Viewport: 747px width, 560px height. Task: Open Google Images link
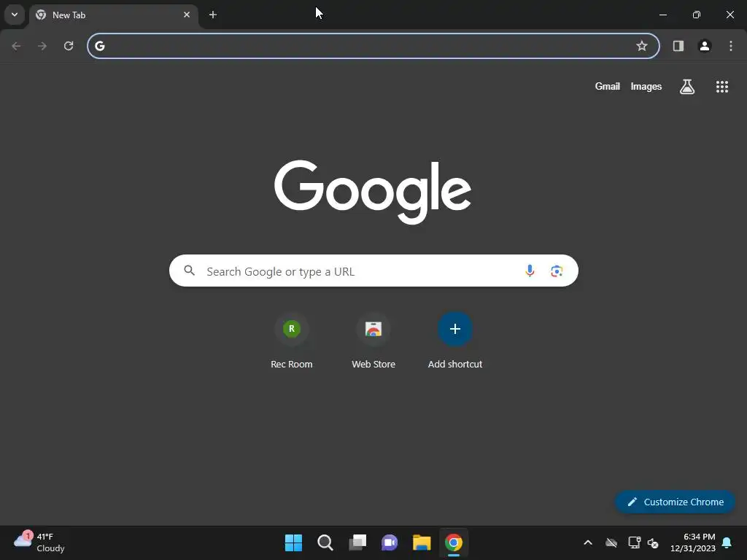(x=646, y=86)
